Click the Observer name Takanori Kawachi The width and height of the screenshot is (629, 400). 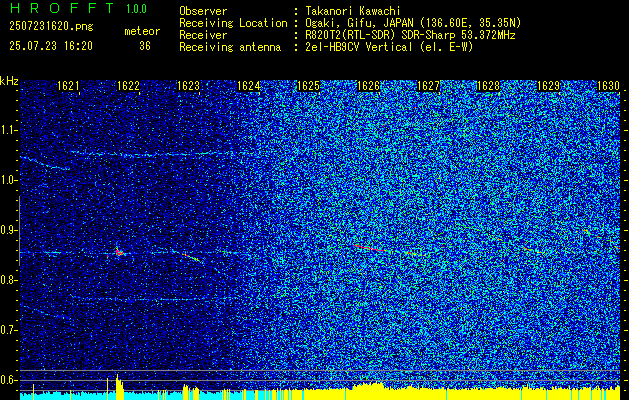coord(353,11)
